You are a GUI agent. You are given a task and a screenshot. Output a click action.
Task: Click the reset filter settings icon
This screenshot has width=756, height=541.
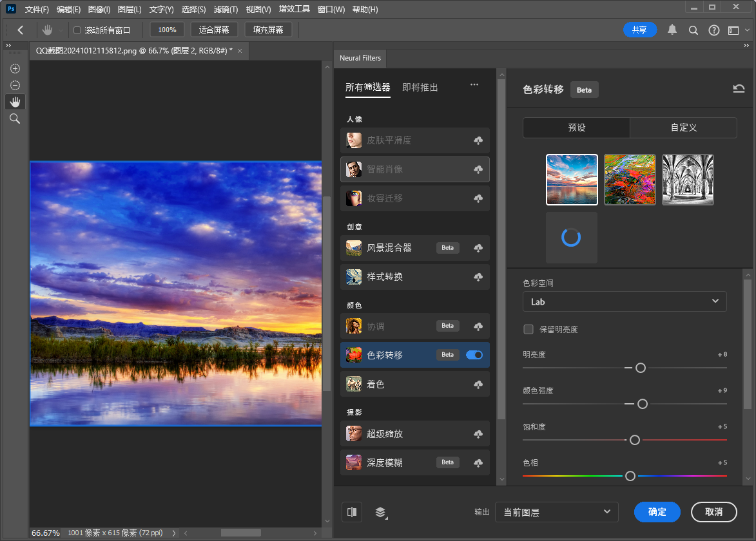[739, 88]
